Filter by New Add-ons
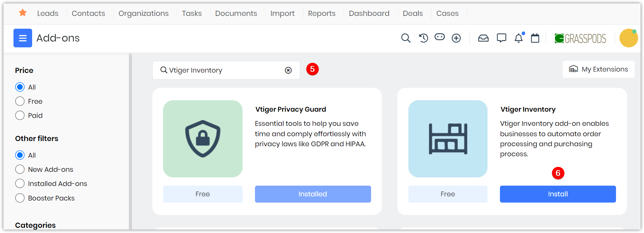Image resolution: width=644 pixels, height=233 pixels. pos(20,169)
